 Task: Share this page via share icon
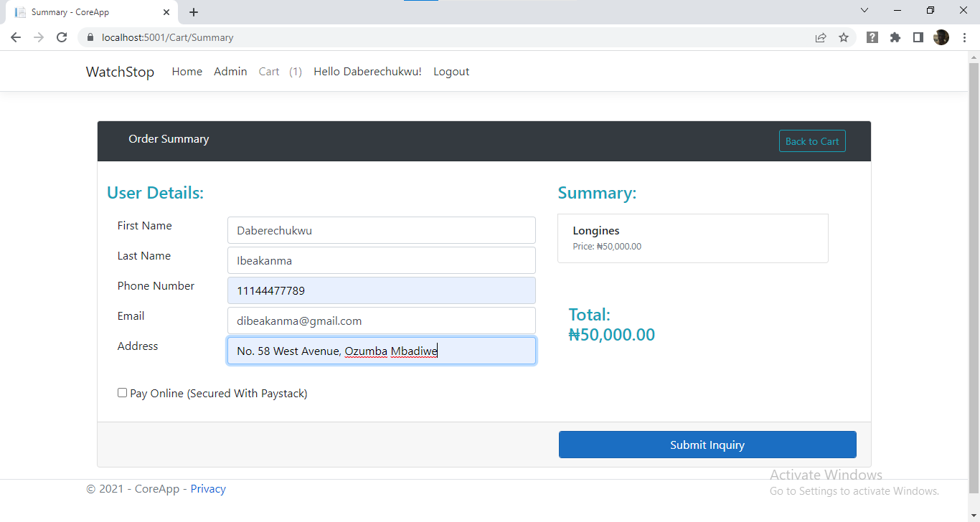point(821,37)
